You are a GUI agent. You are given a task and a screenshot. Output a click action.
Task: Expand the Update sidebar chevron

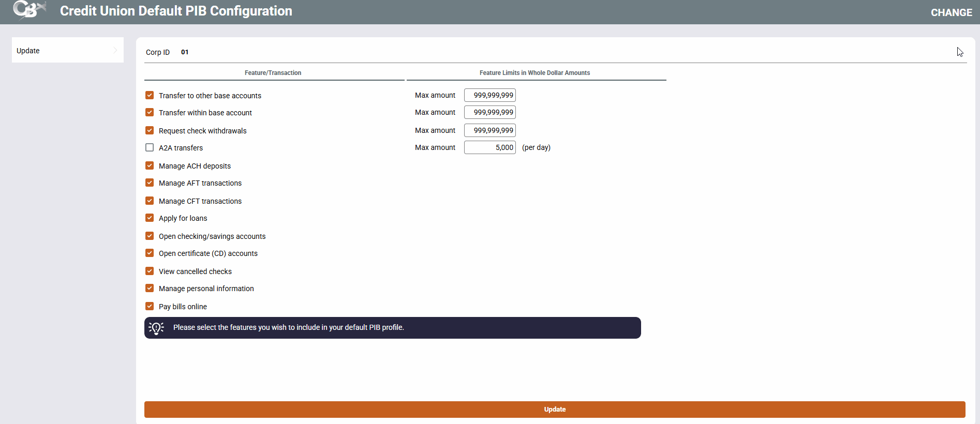pos(115,50)
